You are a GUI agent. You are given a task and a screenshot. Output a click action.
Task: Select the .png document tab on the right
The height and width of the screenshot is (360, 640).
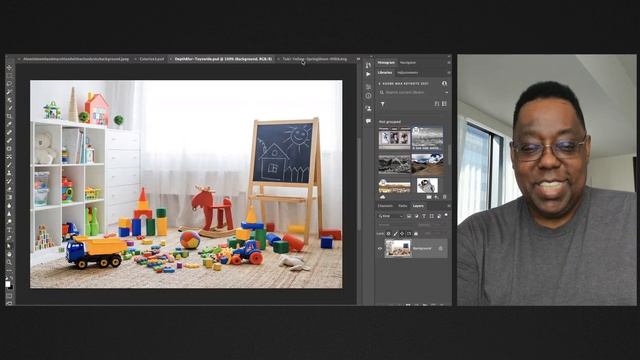pyautogui.click(x=315, y=59)
